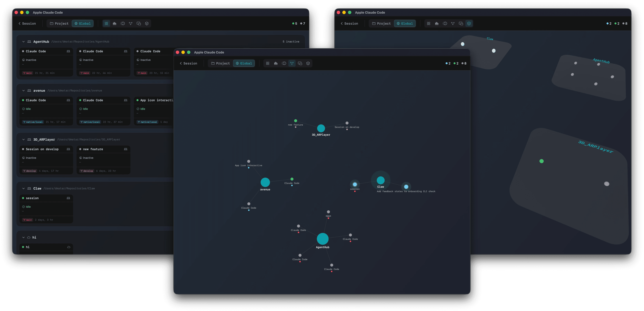Open bar chart view in front window toolbar
The width and height of the screenshot is (644, 311).
pyautogui.click(x=276, y=63)
